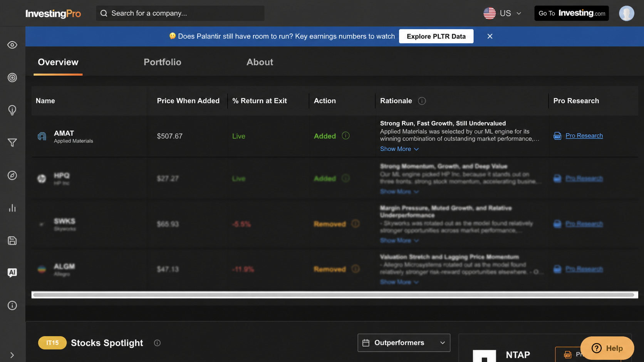
Task: Click the IT15 badge
Action: (x=52, y=343)
